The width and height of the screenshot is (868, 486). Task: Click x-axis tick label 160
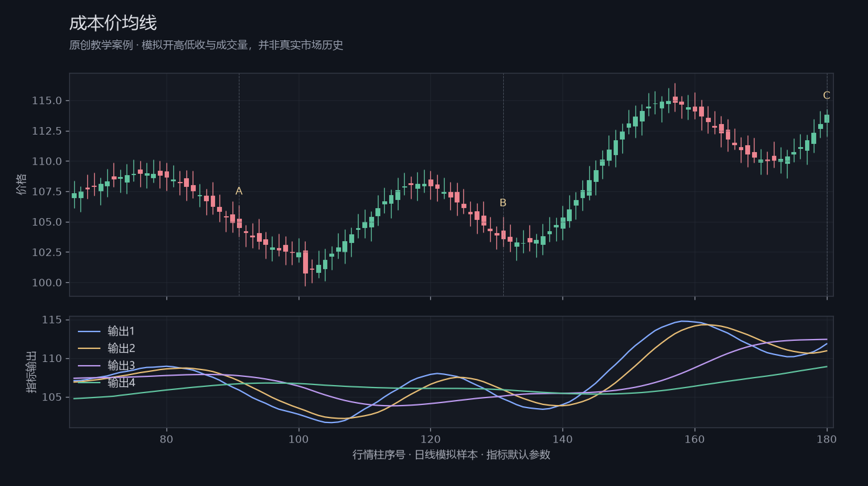pyautogui.click(x=695, y=439)
